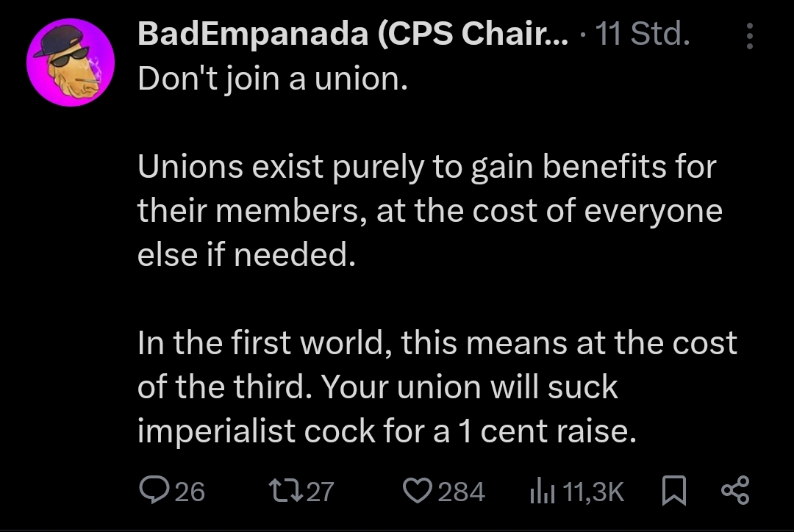
Task: Retweet using the repost arrows icon
Action: (285, 491)
